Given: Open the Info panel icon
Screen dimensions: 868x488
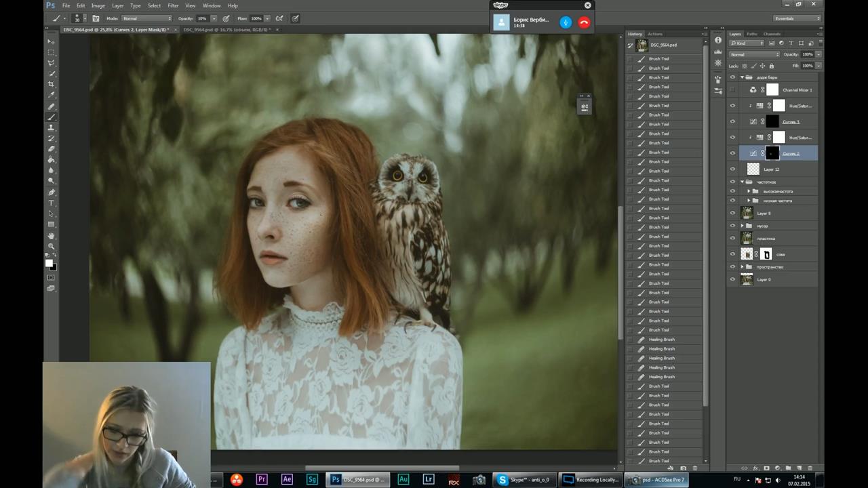Looking at the screenshot, I should [x=718, y=40].
